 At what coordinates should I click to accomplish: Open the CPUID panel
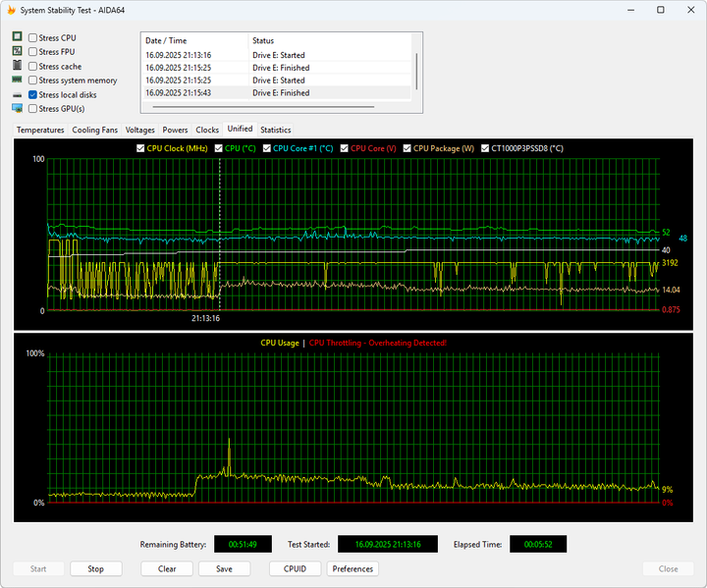click(x=295, y=569)
